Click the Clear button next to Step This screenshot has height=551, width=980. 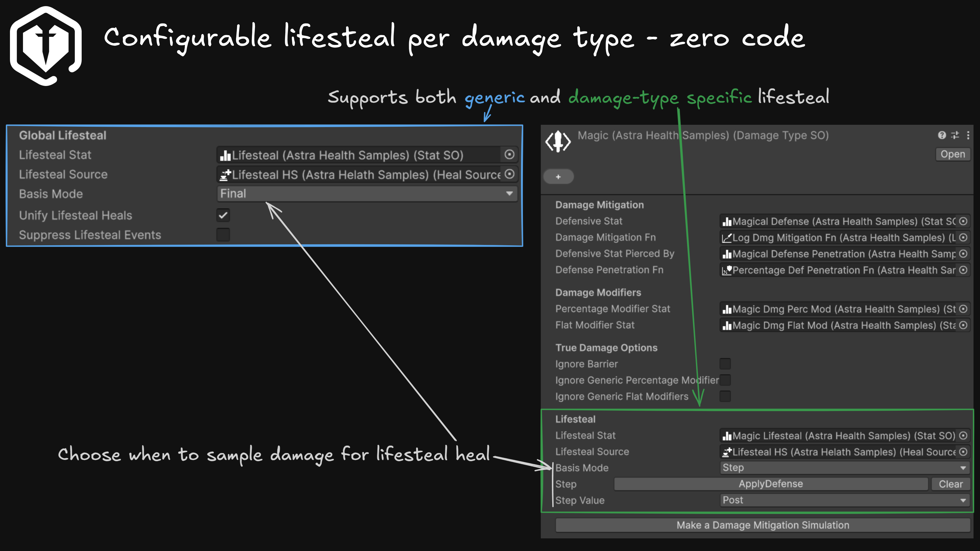click(951, 484)
